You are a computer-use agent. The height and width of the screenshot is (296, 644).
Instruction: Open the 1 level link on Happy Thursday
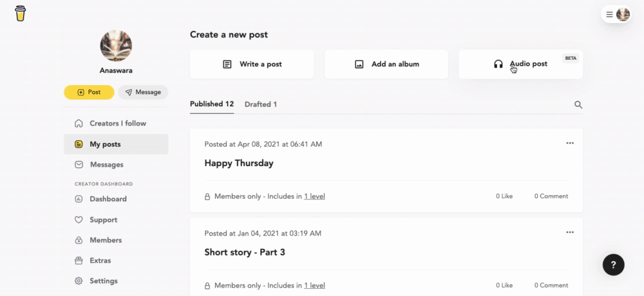point(315,196)
